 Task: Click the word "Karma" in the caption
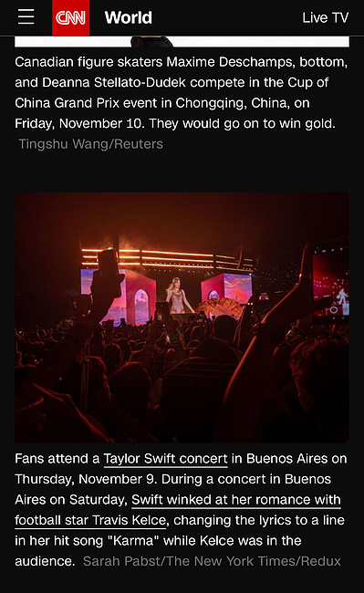(x=133, y=540)
